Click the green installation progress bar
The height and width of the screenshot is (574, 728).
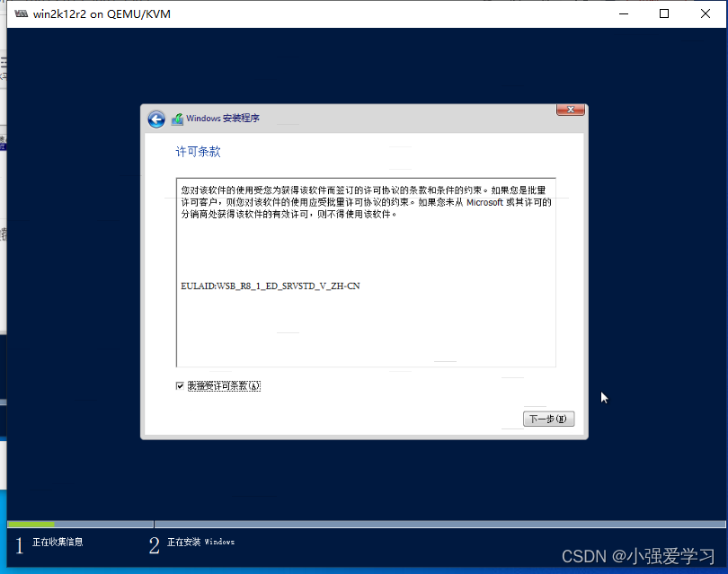[x=31, y=524]
